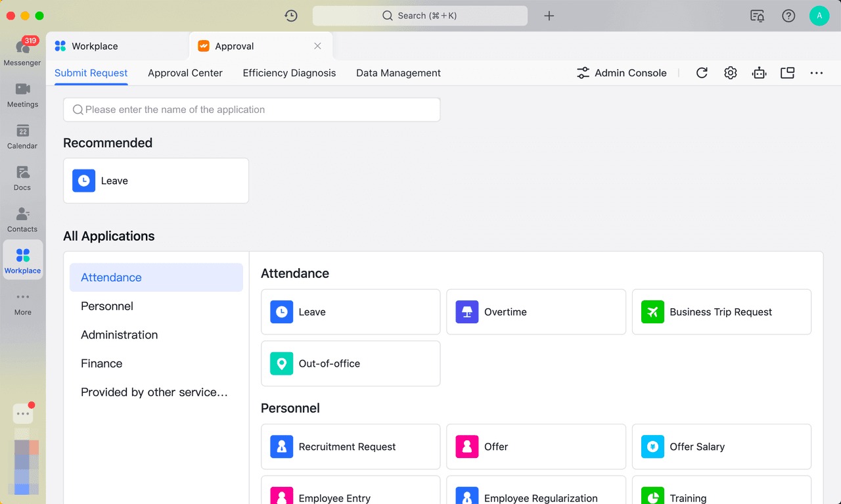This screenshot has height=504, width=841.
Task: Open the Meetings sidebar icon
Action: (22, 94)
